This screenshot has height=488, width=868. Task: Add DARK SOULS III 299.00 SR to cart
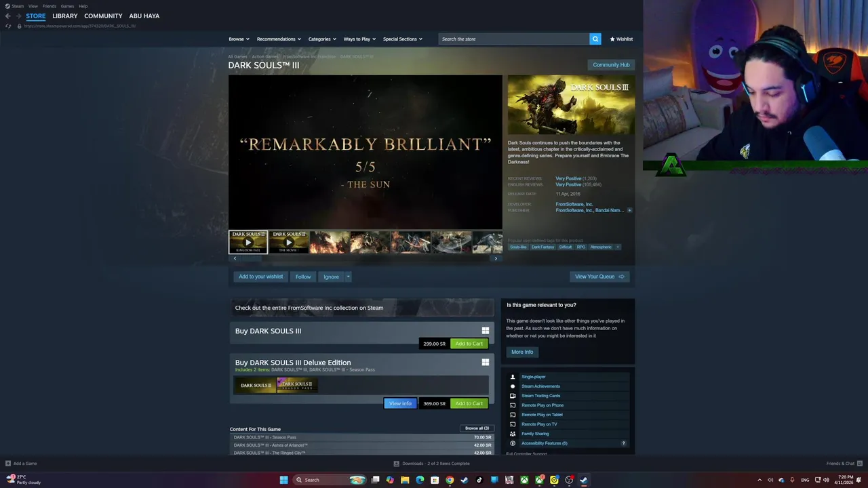tap(469, 344)
